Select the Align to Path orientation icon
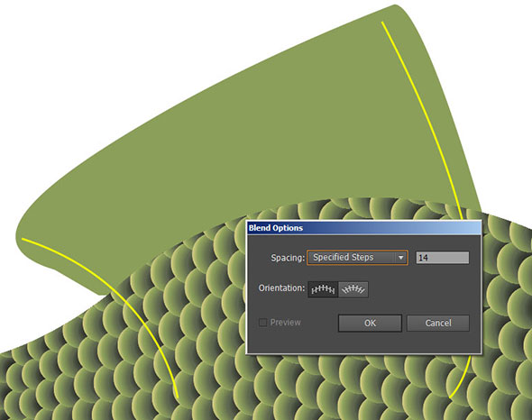The width and height of the screenshot is (532, 420). click(x=353, y=289)
